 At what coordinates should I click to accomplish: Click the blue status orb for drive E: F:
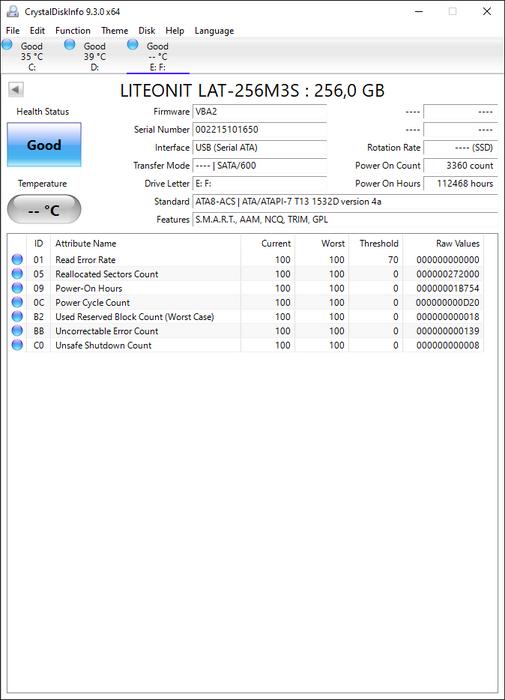click(133, 44)
